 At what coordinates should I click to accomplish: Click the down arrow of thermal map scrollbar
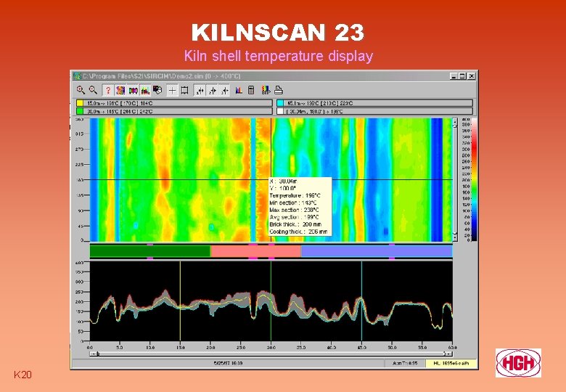tap(455, 239)
